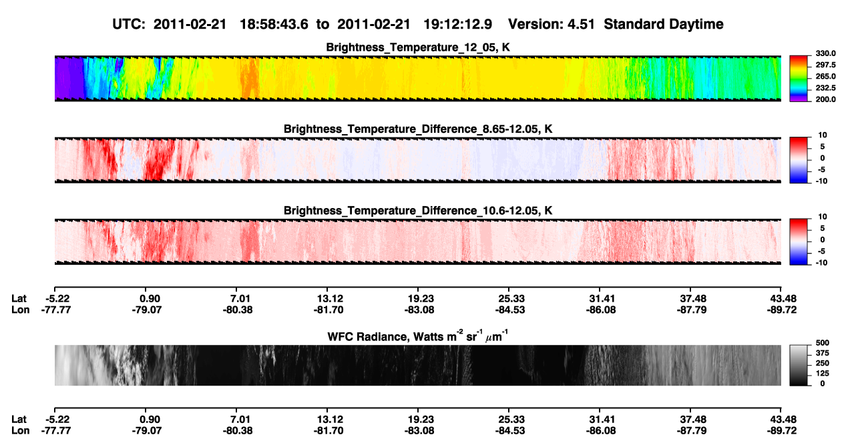The image size is (868, 445).
Task: Click the rainbow 200–330 K color bar
Action: click(798, 78)
